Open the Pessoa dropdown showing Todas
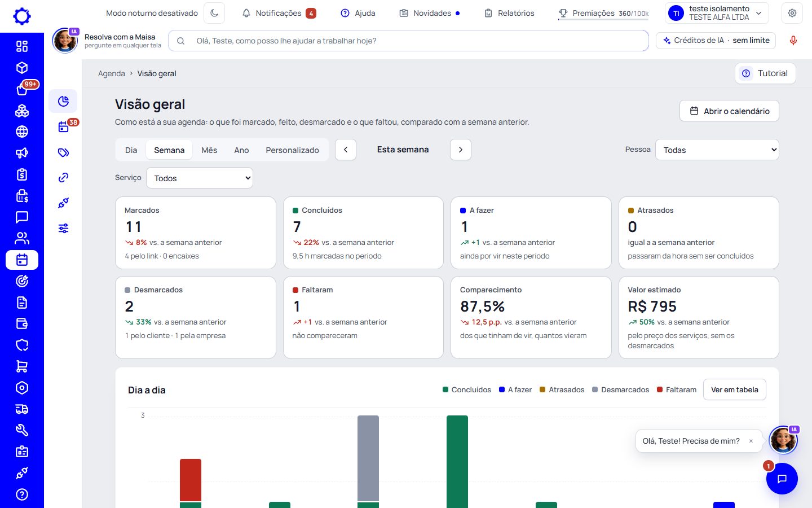 tap(717, 150)
